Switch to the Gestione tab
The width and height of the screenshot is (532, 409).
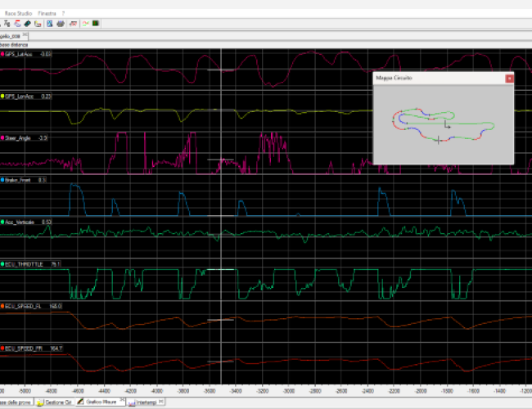click(57, 402)
